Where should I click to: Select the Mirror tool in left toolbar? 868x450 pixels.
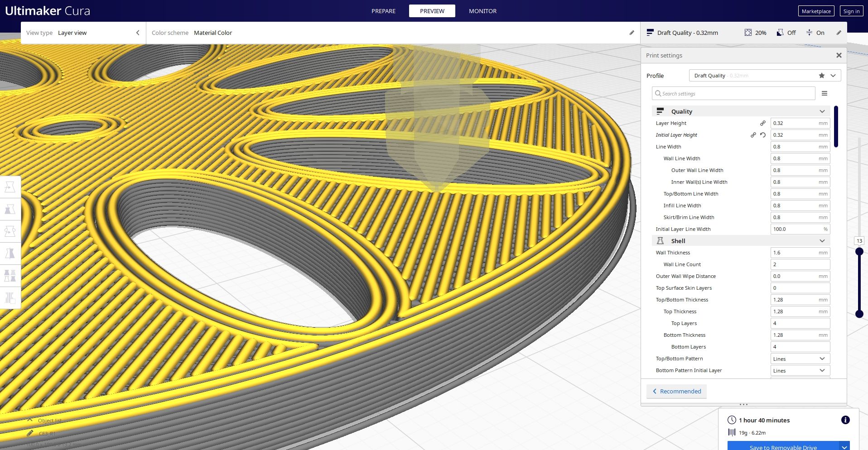(10, 254)
